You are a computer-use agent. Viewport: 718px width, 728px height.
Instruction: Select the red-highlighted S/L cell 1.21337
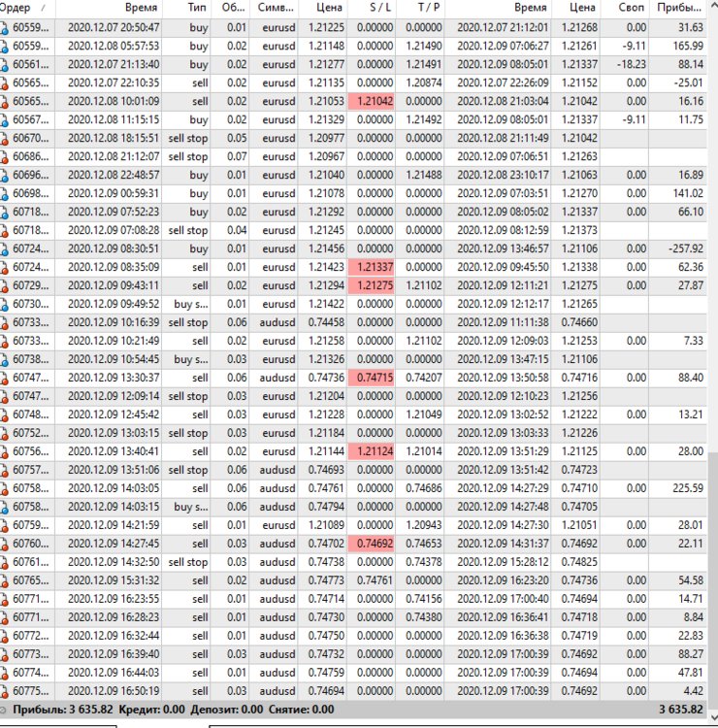(372, 267)
